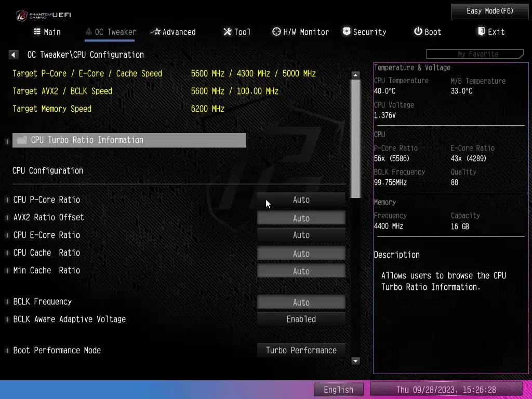Open Boot Performance Mode Turbo Performance dropdown
The image size is (532, 399).
click(301, 350)
